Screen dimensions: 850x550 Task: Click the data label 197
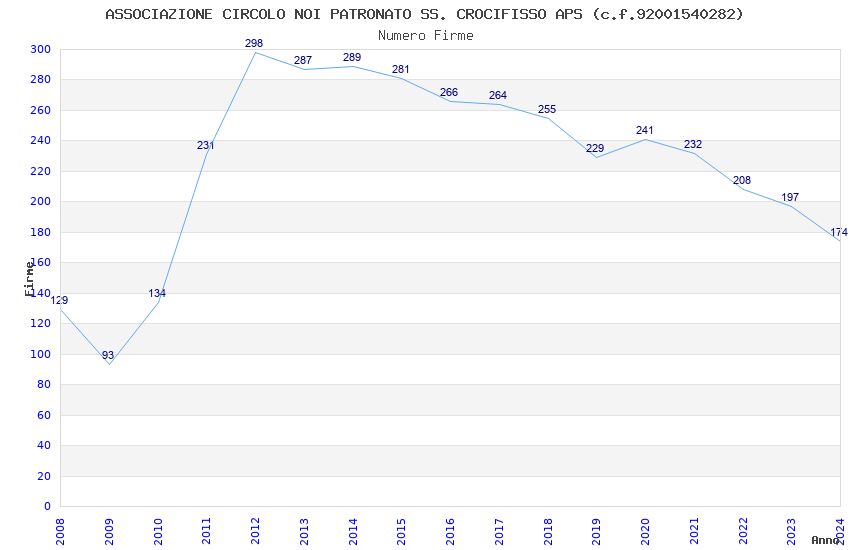(x=790, y=197)
